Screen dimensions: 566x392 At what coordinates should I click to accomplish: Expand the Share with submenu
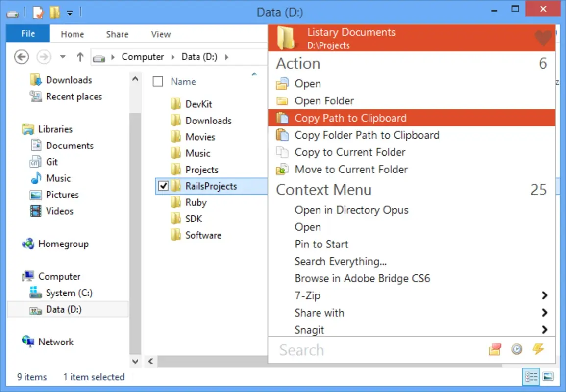[x=544, y=313]
